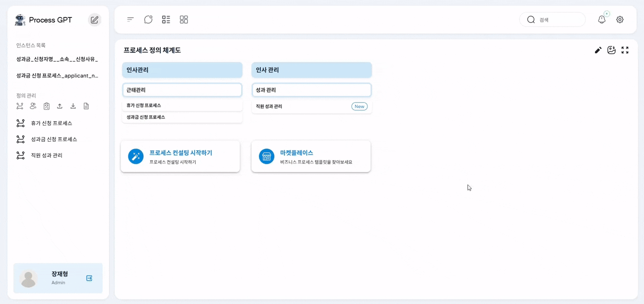
Task: Click the new chat compose icon beside Process GPT
Action: [94, 20]
